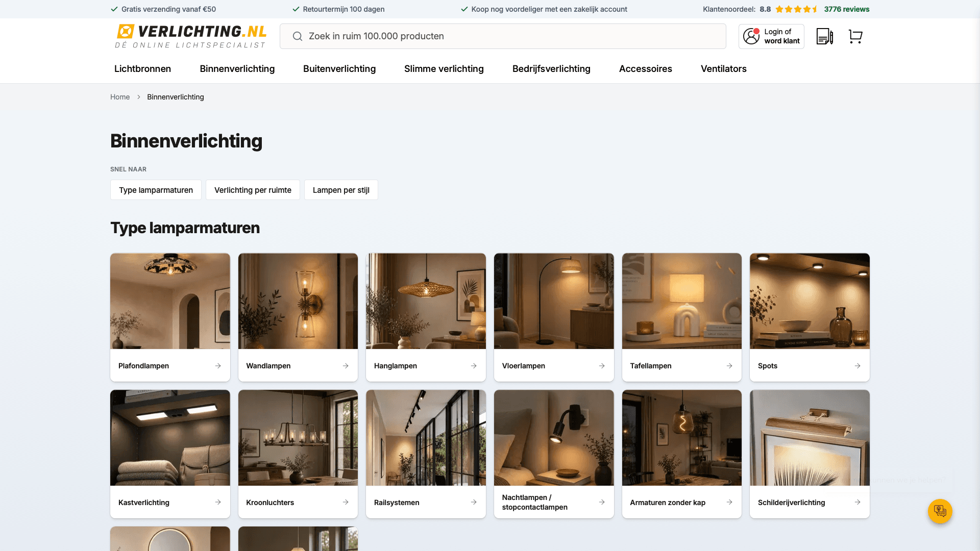This screenshot has width=980, height=551.
Task: Click the Schilderijverlichting label
Action: coord(791,503)
